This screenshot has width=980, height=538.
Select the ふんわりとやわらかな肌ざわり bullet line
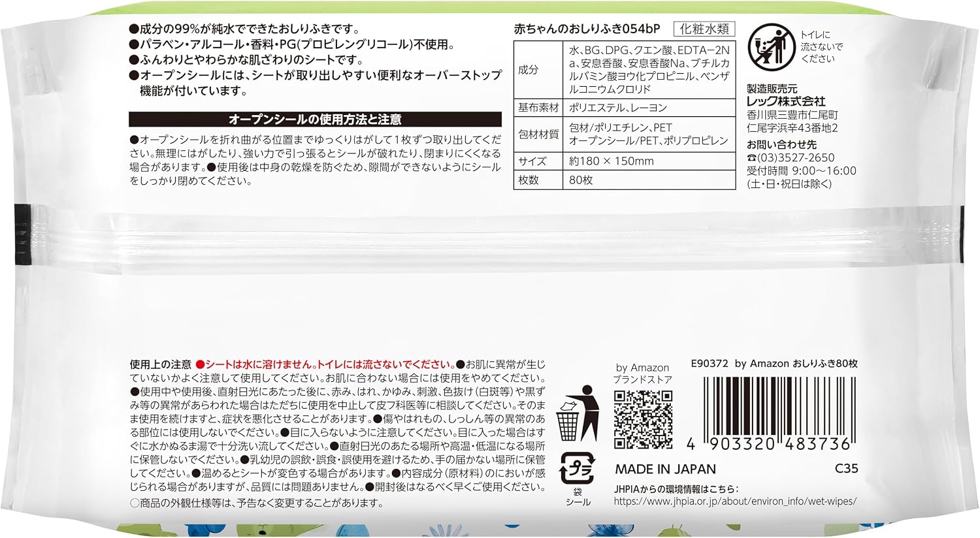[246, 60]
